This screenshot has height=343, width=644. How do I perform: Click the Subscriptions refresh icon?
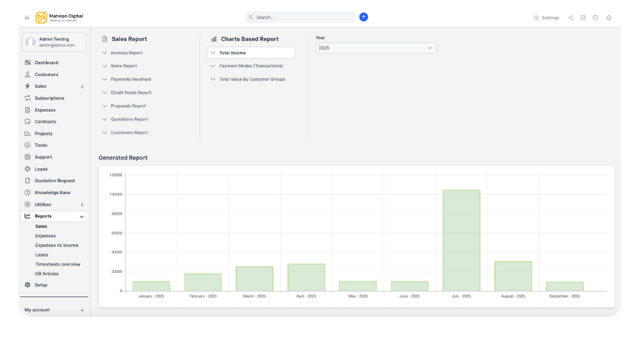click(27, 98)
